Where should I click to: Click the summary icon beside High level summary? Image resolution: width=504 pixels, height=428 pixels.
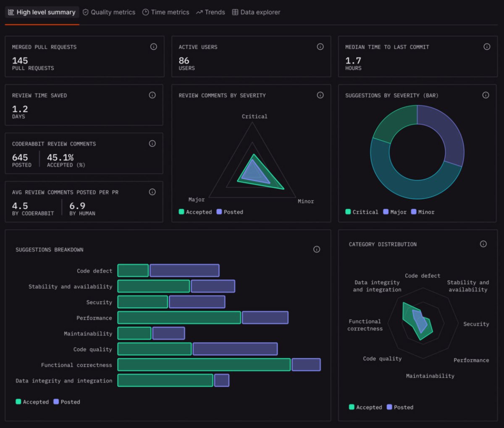point(11,12)
